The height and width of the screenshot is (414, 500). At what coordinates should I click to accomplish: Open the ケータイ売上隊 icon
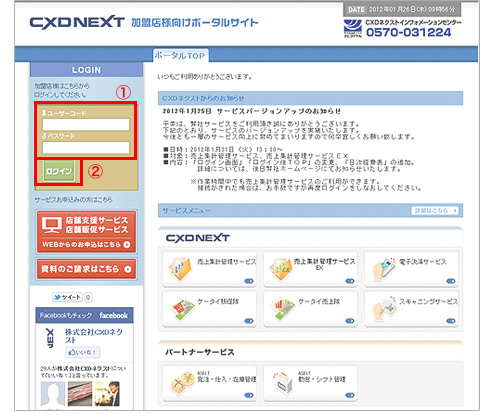pos(283,309)
